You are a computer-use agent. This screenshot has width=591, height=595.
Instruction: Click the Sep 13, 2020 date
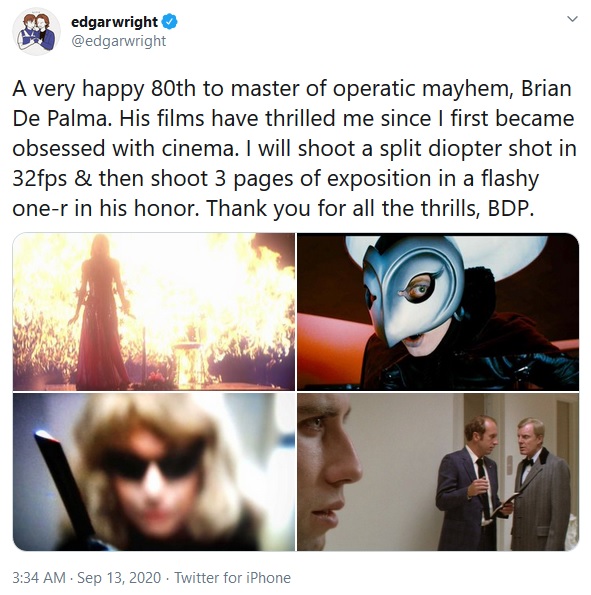[x=119, y=578]
